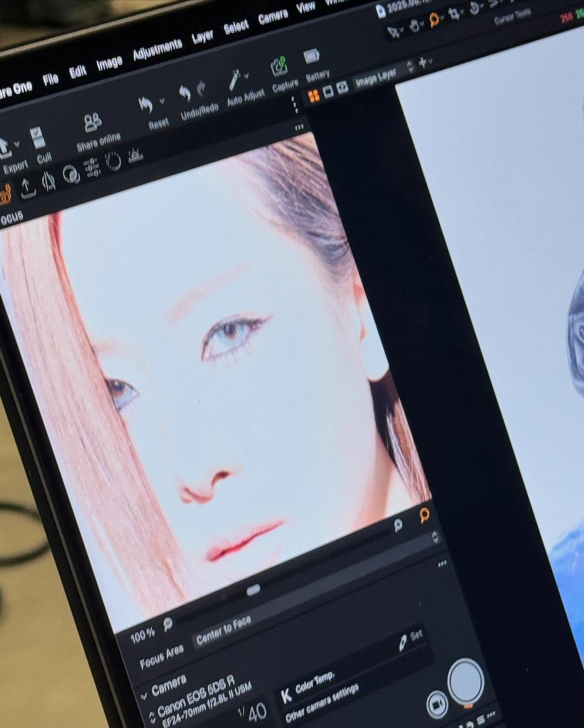
Task: Click the K Color Temp. setting
Action: click(308, 686)
